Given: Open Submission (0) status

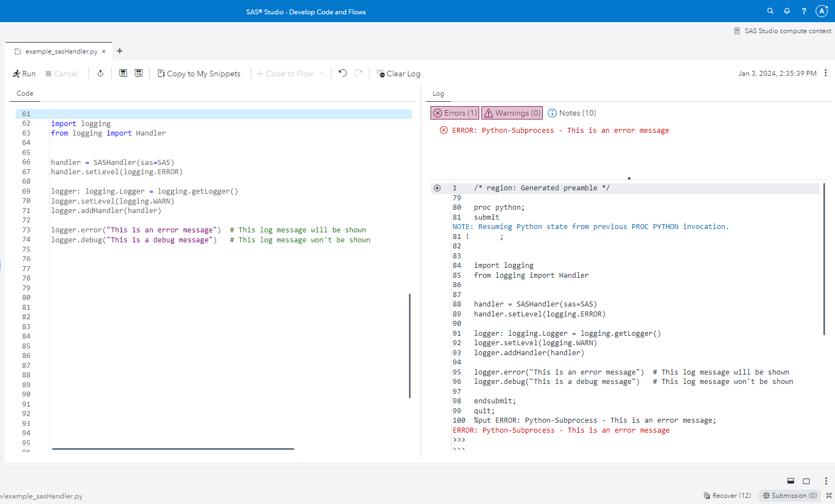Looking at the screenshot, I should click(x=790, y=496).
